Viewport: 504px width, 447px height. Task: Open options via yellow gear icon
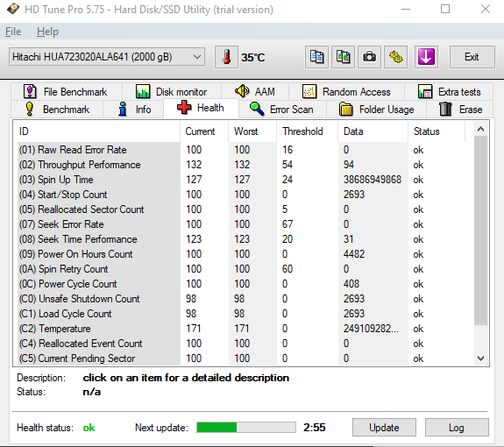click(x=395, y=57)
